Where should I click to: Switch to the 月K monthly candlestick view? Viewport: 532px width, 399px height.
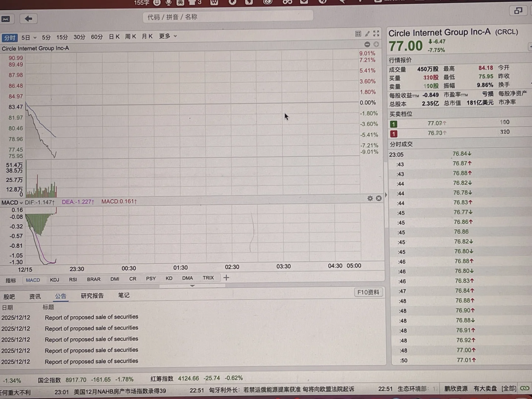click(x=147, y=36)
